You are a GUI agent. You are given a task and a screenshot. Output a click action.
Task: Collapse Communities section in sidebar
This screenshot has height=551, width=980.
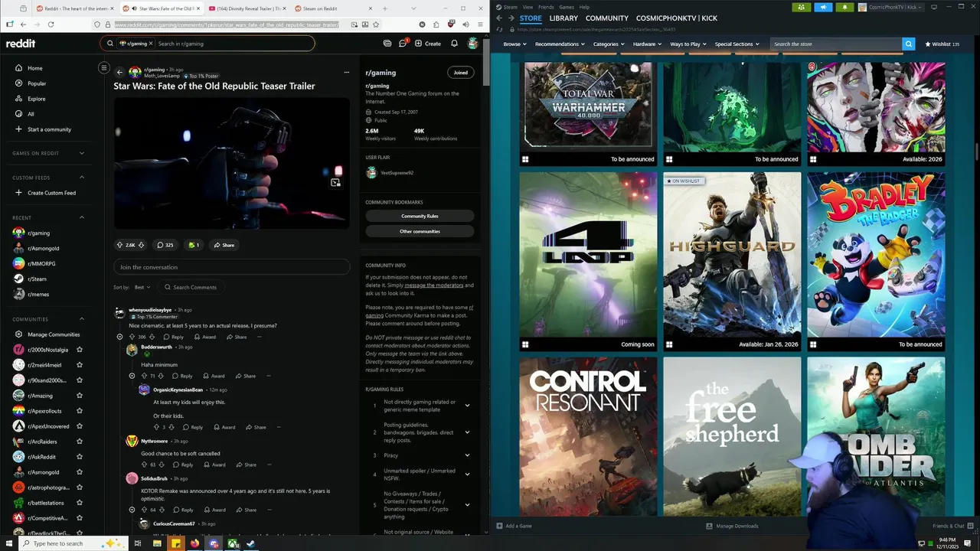[82, 319]
